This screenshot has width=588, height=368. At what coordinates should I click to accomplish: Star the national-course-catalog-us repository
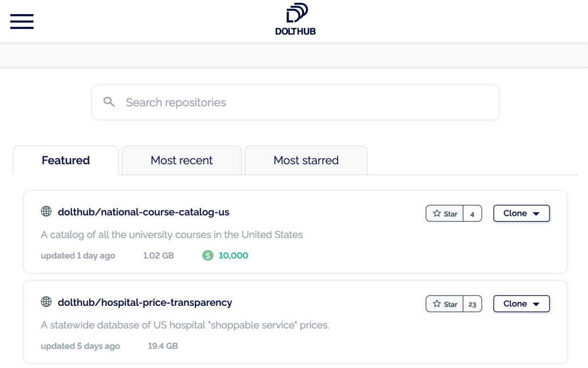(445, 214)
